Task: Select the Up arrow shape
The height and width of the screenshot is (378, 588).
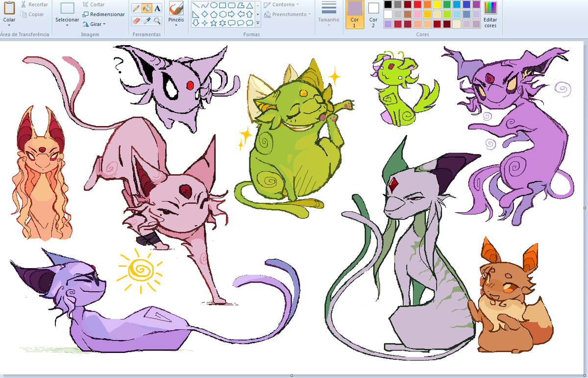Action: point(249,14)
